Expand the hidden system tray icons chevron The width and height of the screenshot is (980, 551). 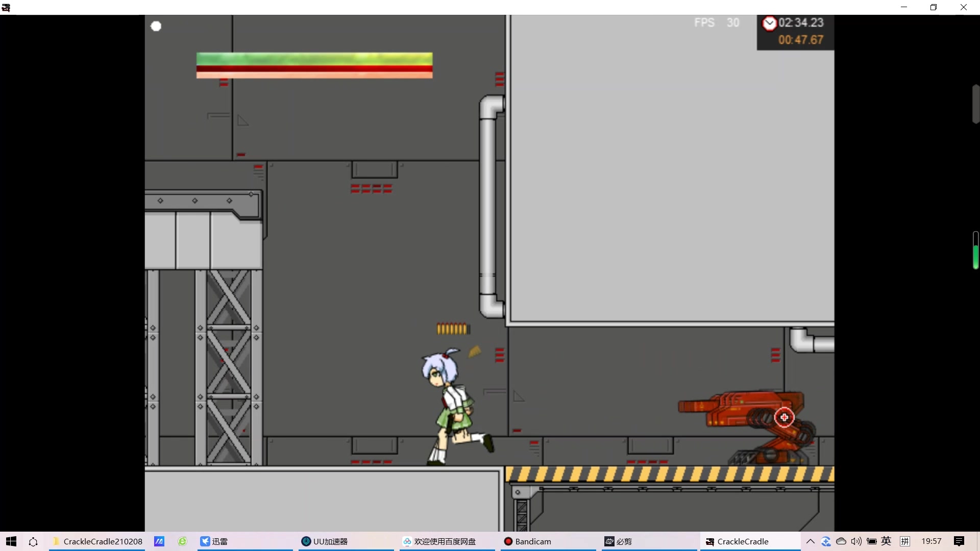[810, 541]
